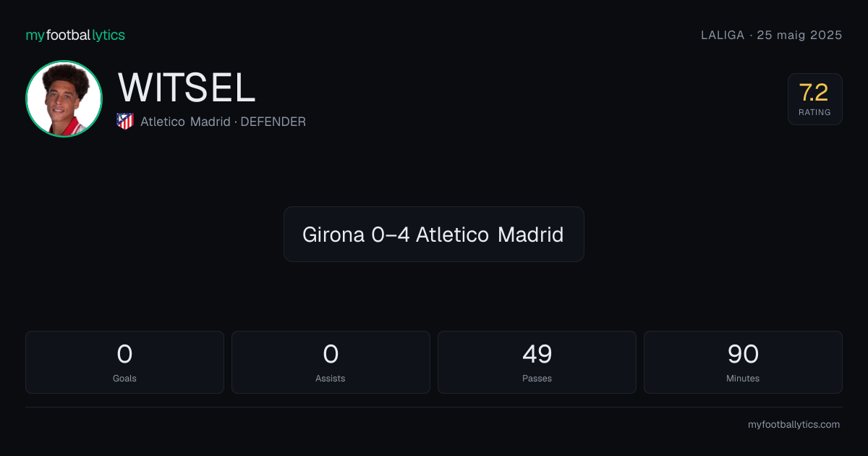Click the Goals label text
Screen dimensions: 868x456
pyautogui.click(x=124, y=378)
